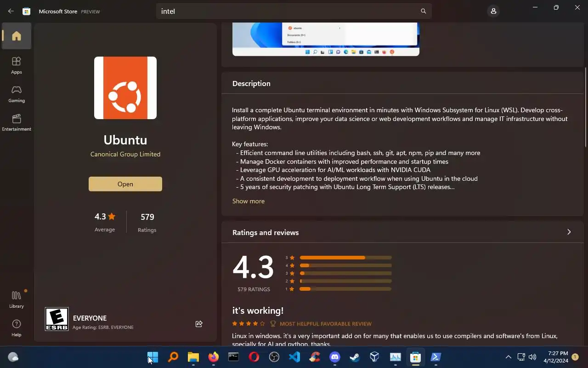588x368 pixels.
Task: Click the Description heading
Action: [x=251, y=83]
